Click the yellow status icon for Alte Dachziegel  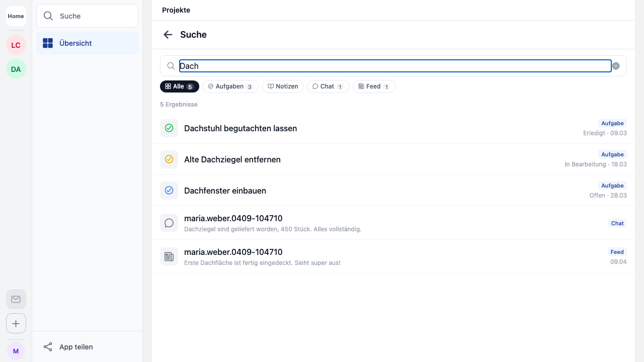[169, 159]
